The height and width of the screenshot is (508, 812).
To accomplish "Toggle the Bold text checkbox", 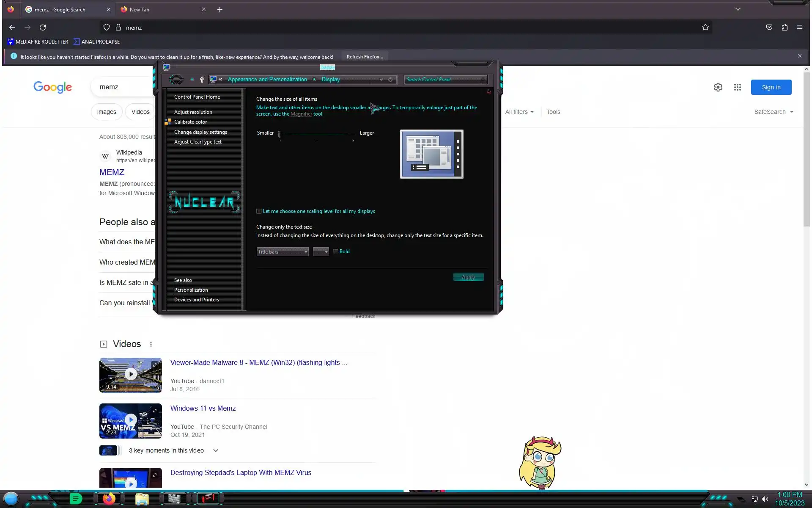I will coord(335,251).
